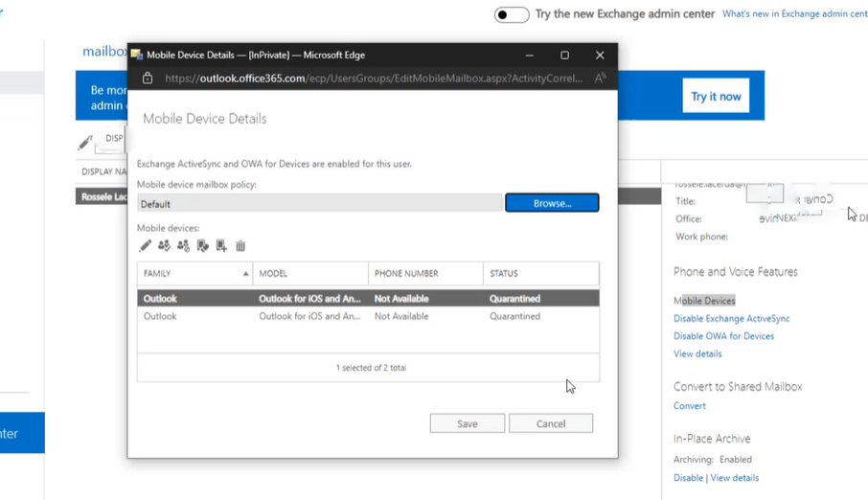Click the read aloud icon in address bar
This screenshot has width=868, height=500.
tap(600, 79)
